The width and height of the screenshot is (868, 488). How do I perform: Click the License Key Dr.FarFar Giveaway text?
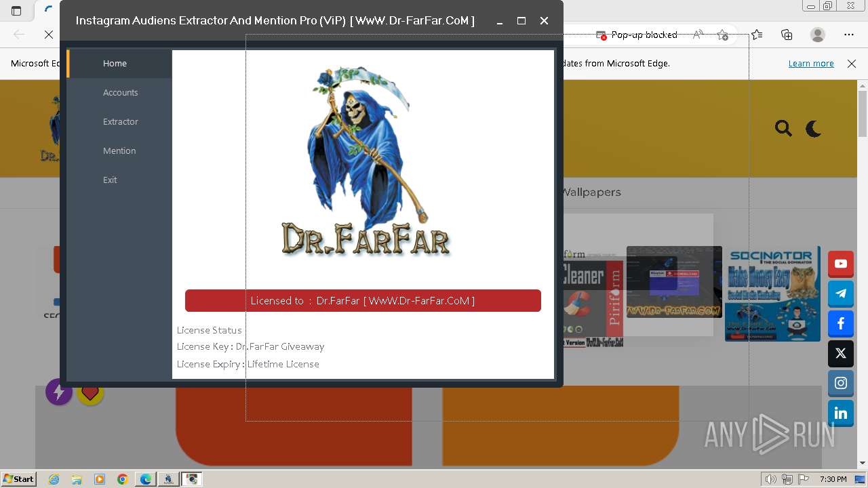(x=250, y=346)
